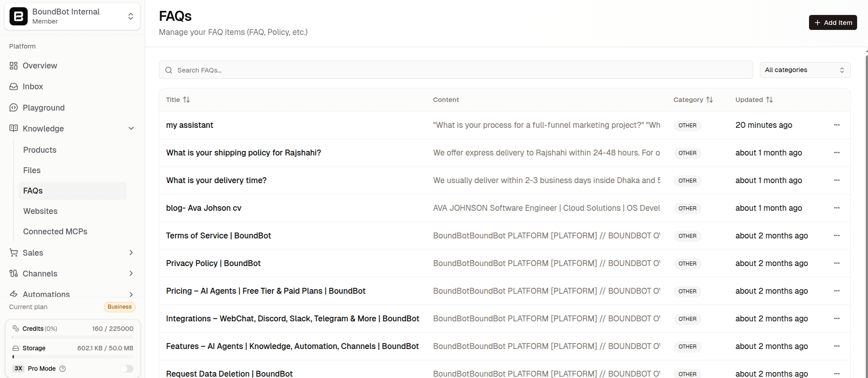This screenshot has height=378, width=868.
Task: Click 'Request Data Deletion | BoundBot' title
Action: click(229, 373)
